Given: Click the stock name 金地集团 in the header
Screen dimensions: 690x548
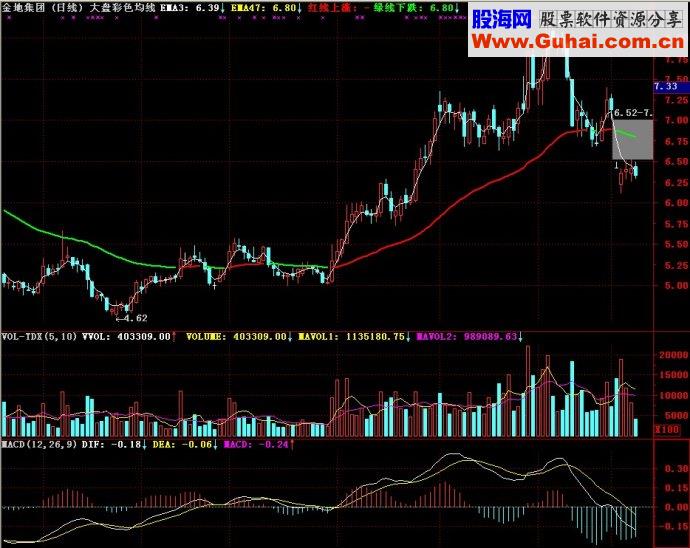Looking at the screenshot, I should (x=24, y=7).
